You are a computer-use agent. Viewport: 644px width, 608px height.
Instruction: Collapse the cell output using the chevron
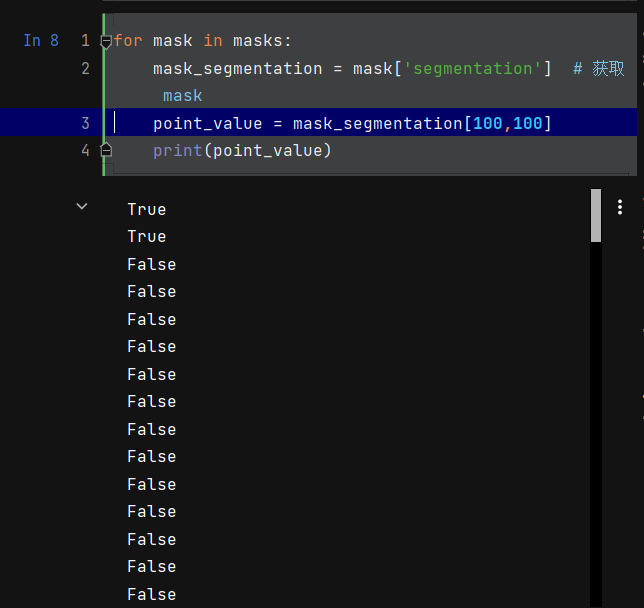point(82,206)
